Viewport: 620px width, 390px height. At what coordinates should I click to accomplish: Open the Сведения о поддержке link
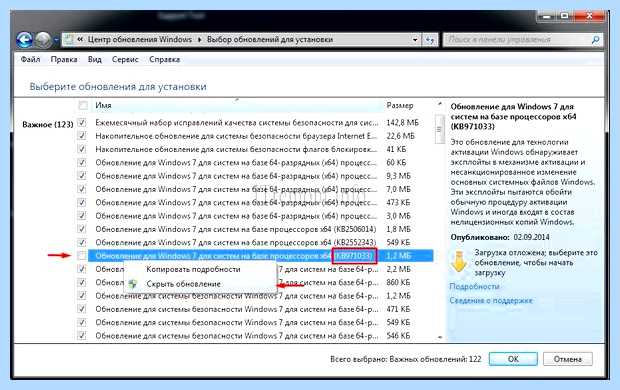(491, 301)
